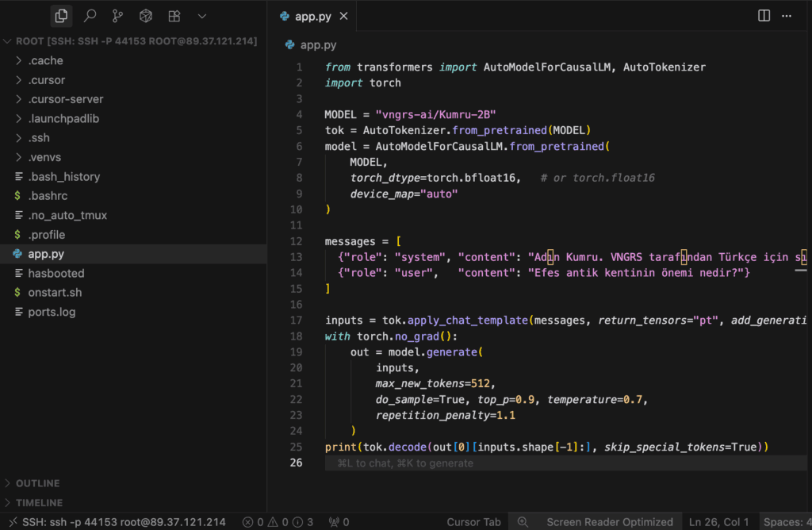Click forwarded ports status bar icon
This screenshot has height=530, width=812.
[339, 522]
